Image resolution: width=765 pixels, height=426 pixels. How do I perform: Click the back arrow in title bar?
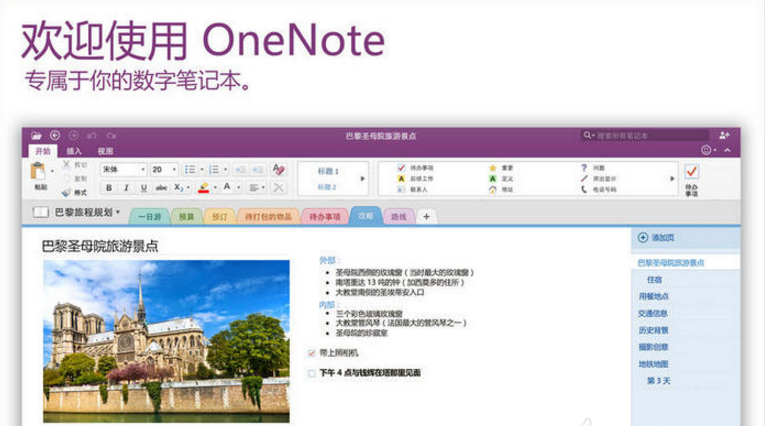tap(54, 134)
